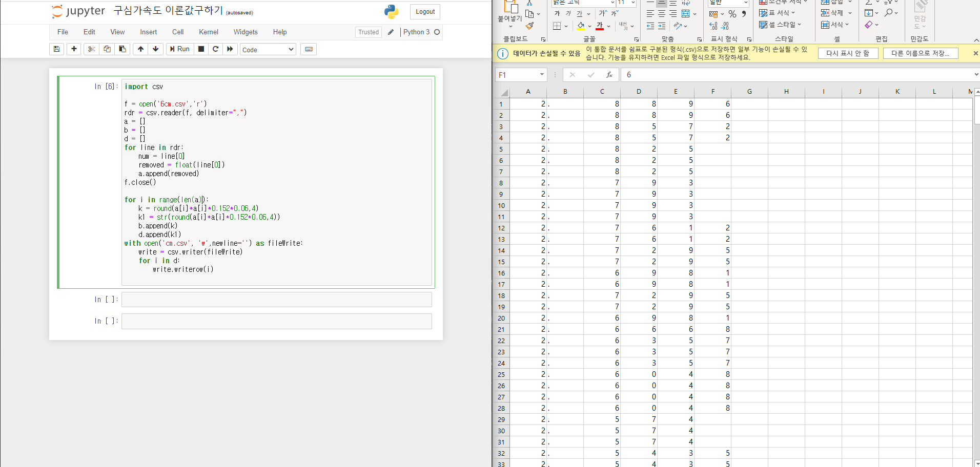Viewport: 980px width, 467px height.
Task: Copy selected cells in the Jupyter toolbar
Action: (x=107, y=49)
